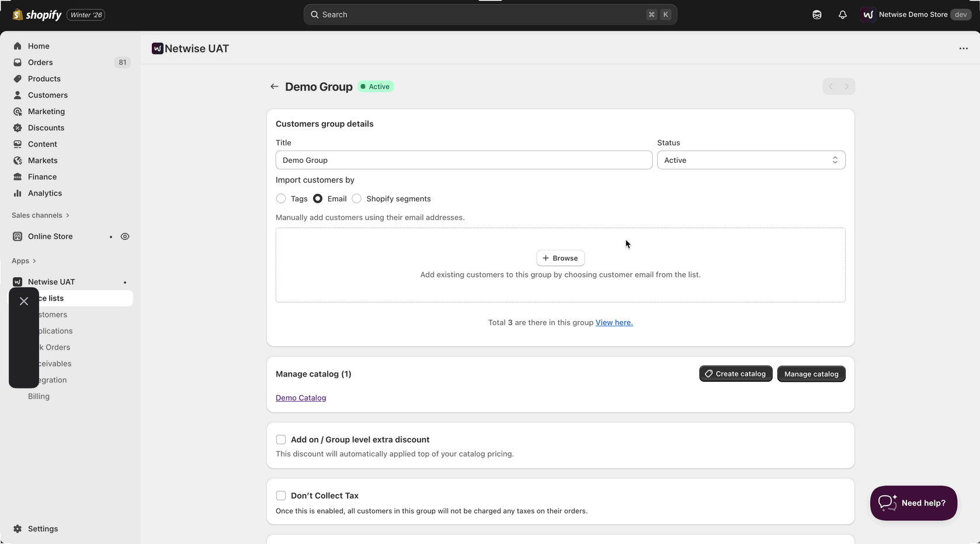Open Settings gear in sidebar
This screenshot has width=980, height=544.
tap(18, 529)
